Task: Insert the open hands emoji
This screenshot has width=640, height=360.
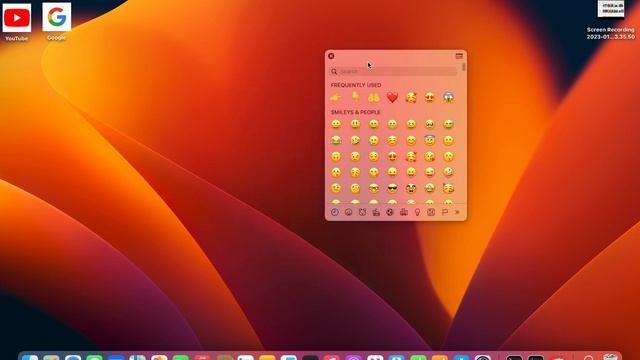Action: pyautogui.click(x=374, y=98)
